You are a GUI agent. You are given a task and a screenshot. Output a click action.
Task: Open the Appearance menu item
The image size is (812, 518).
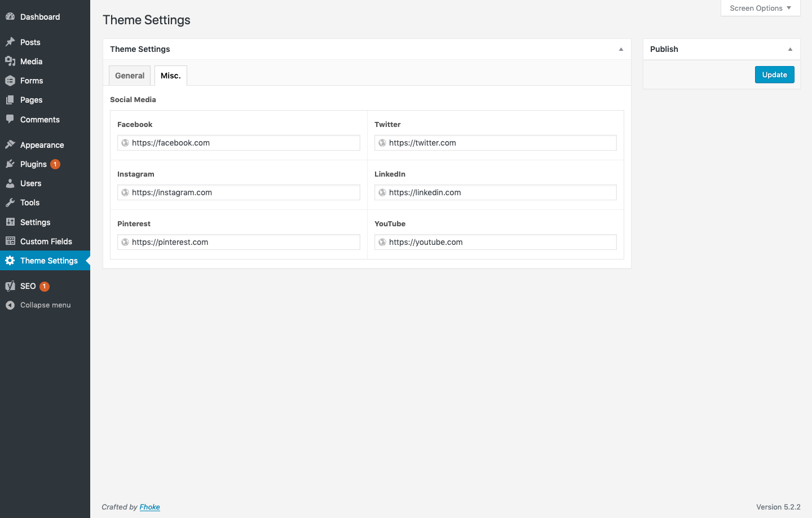click(45, 145)
